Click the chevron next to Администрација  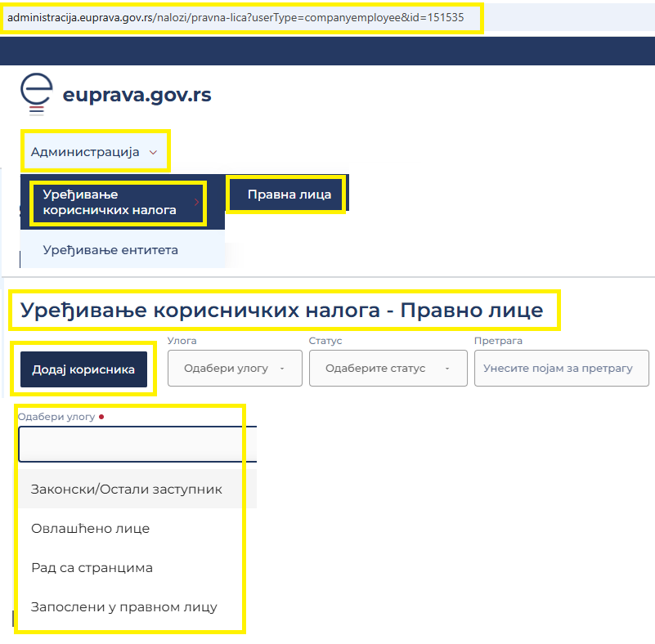[x=152, y=151]
